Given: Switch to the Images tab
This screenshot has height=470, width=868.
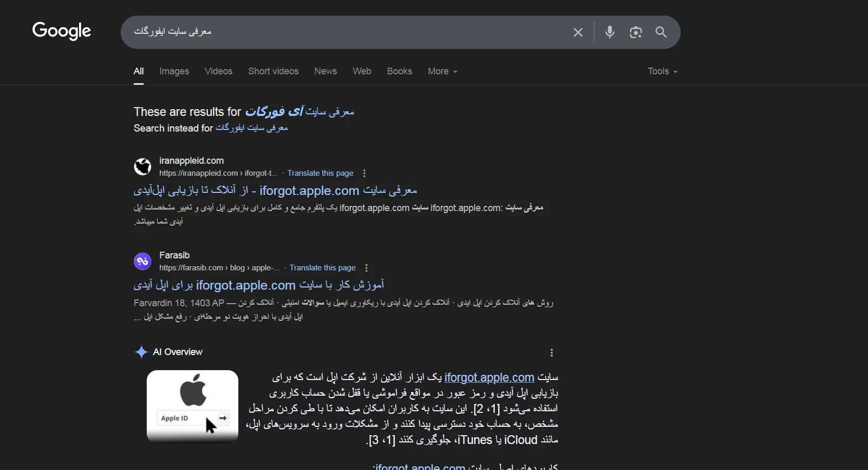Looking at the screenshot, I should click(x=174, y=71).
